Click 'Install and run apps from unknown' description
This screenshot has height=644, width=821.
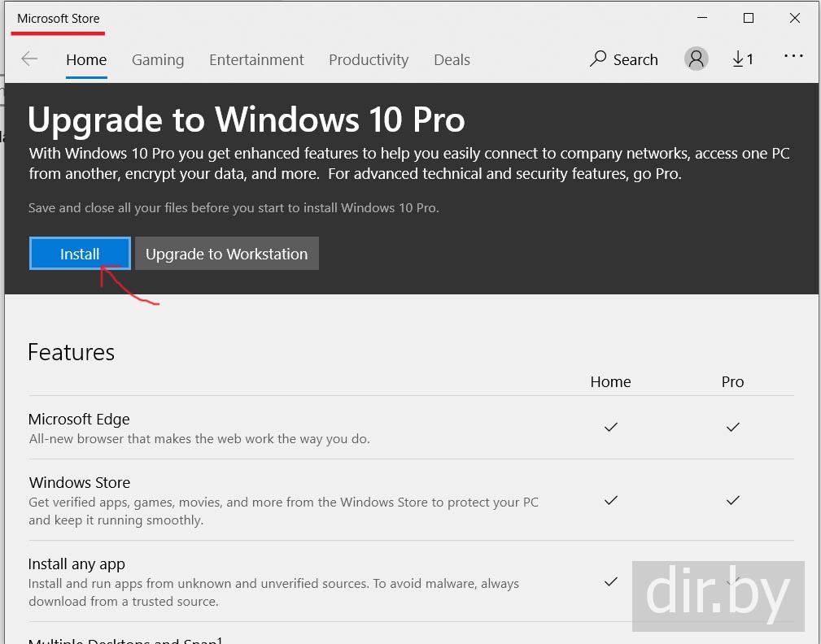(x=273, y=592)
